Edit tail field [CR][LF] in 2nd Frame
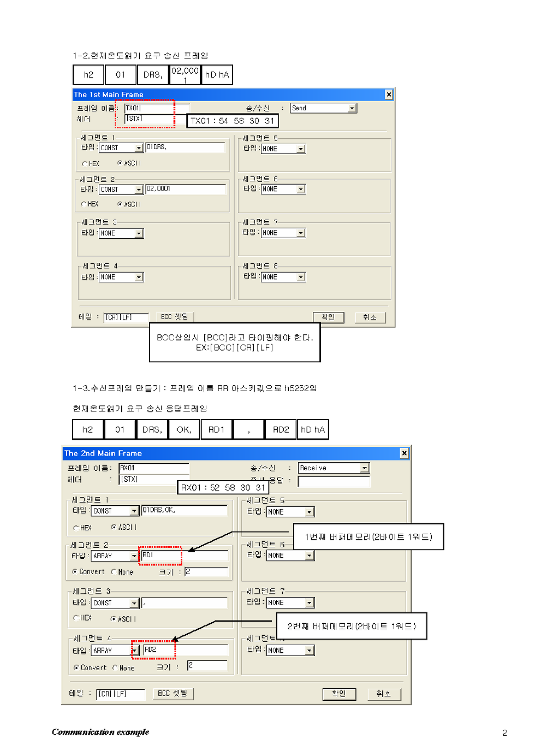 [x=120, y=694]
